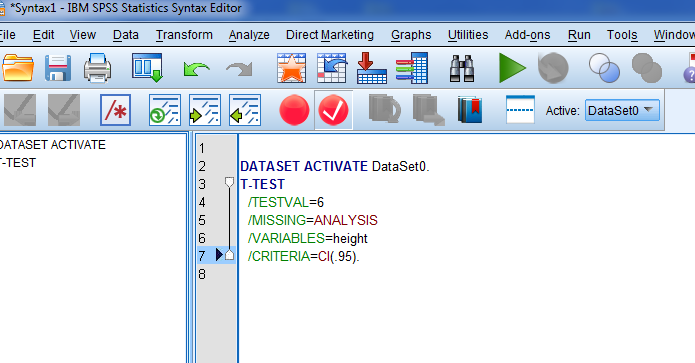
Task: Open the View menu
Action: [x=82, y=35]
